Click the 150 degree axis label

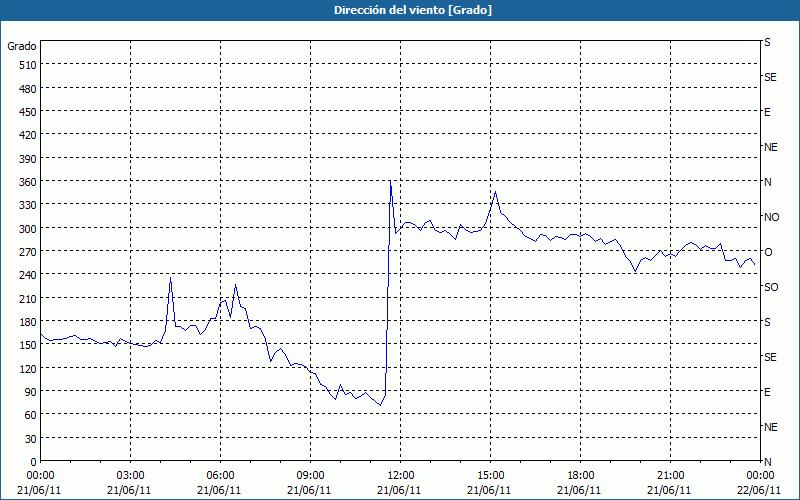(28, 345)
